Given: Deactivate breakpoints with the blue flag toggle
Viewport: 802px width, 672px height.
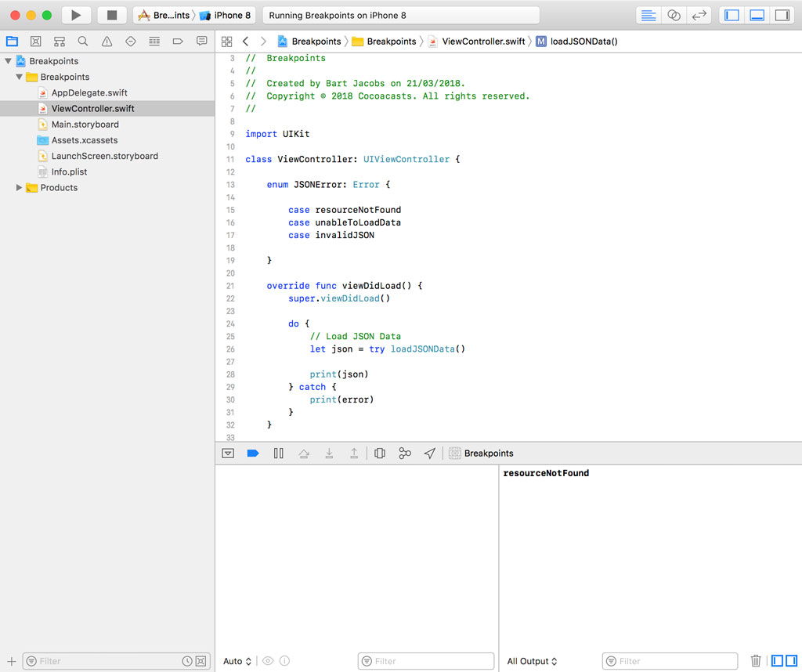Looking at the screenshot, I should point(252,453).
